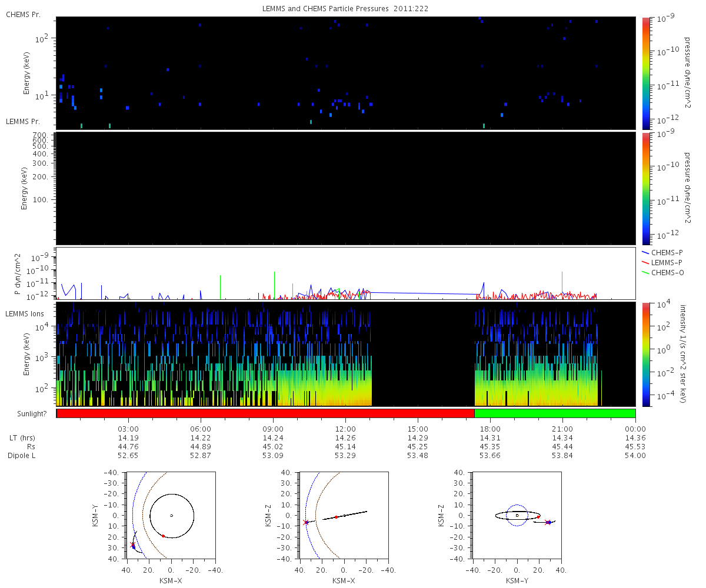The height and width of the screenshot is (588, 706).
Task: Click the 18:00 time axis tick label
Action: click(x=490, y=429)
